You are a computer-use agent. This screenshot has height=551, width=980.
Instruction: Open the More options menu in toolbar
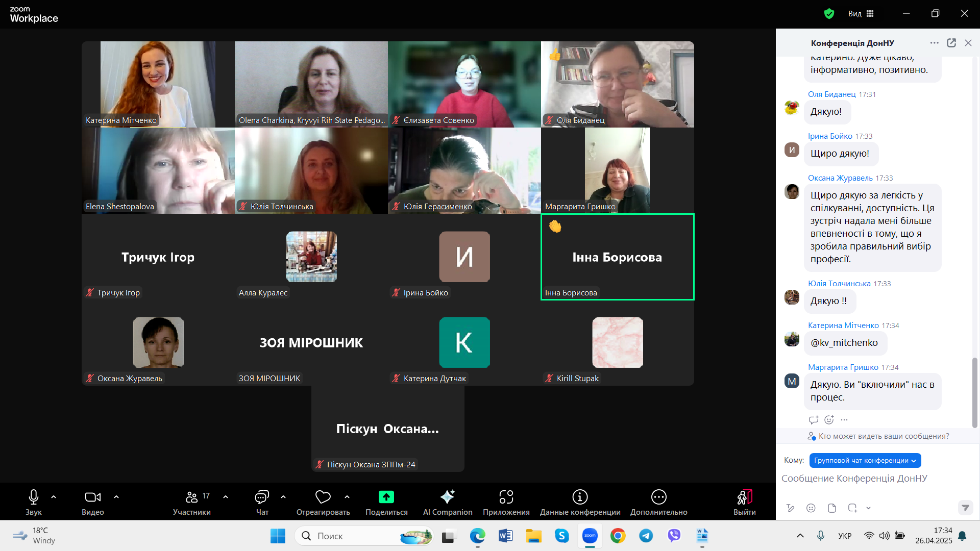(658, 497)
